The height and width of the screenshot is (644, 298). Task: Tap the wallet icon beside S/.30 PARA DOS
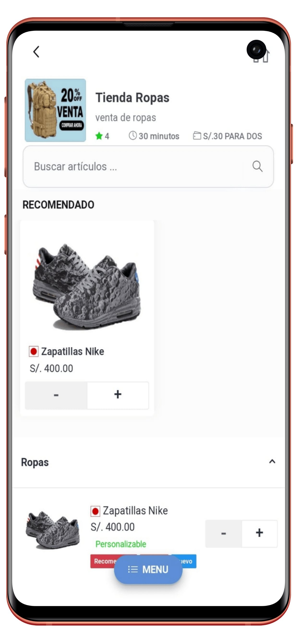point(197,136)
